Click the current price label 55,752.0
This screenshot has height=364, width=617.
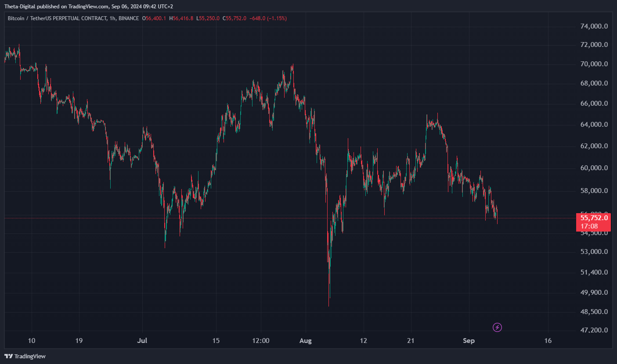tap(594, 218)
